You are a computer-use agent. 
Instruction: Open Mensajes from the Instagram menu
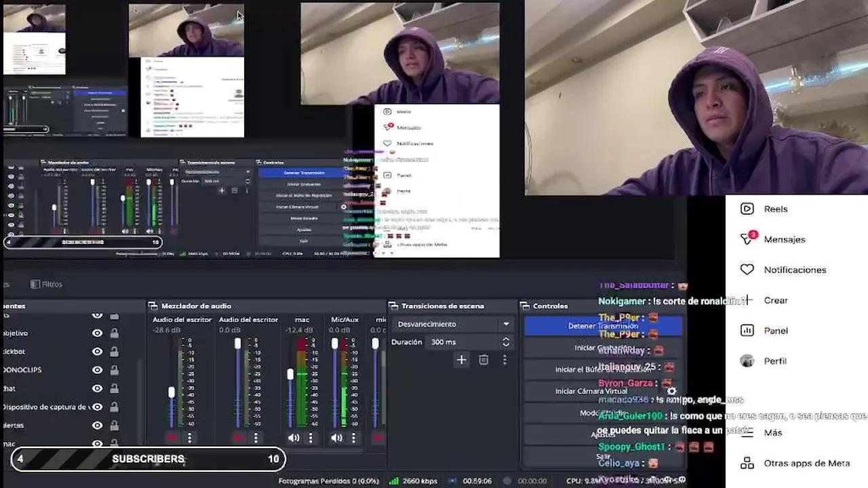click(785, 239)
